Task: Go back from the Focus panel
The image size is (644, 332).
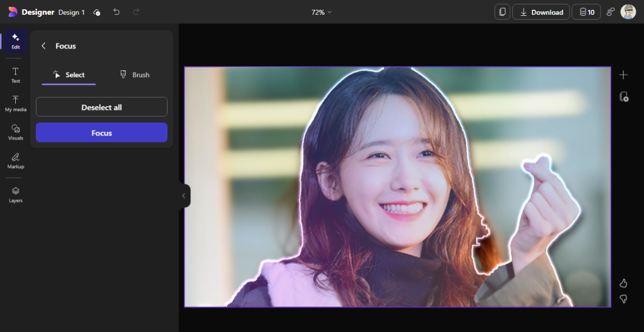Action: point(44,46)
